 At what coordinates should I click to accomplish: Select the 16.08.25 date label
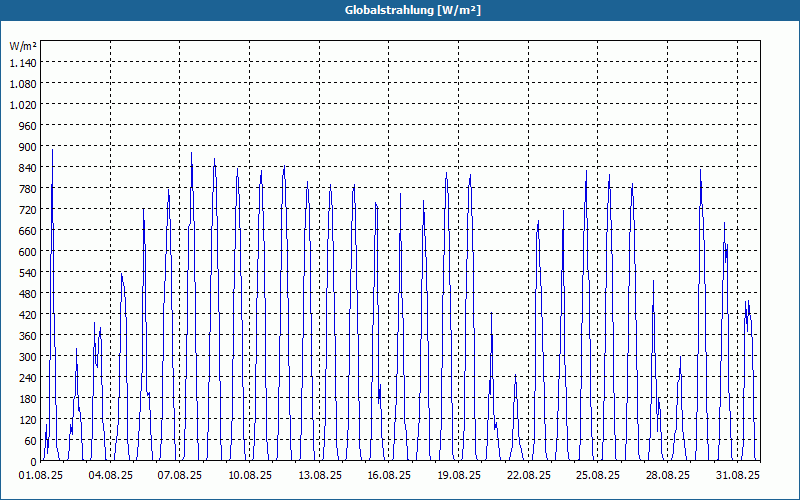pos(389,476)
